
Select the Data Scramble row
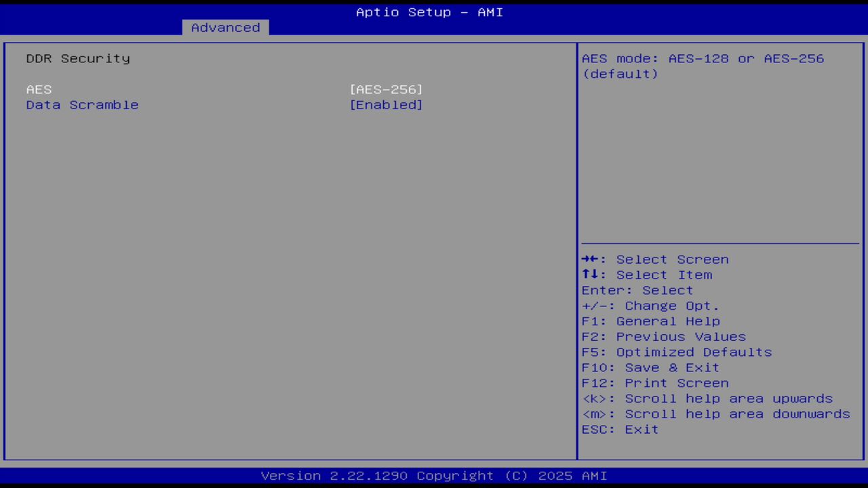coord(82,104)
